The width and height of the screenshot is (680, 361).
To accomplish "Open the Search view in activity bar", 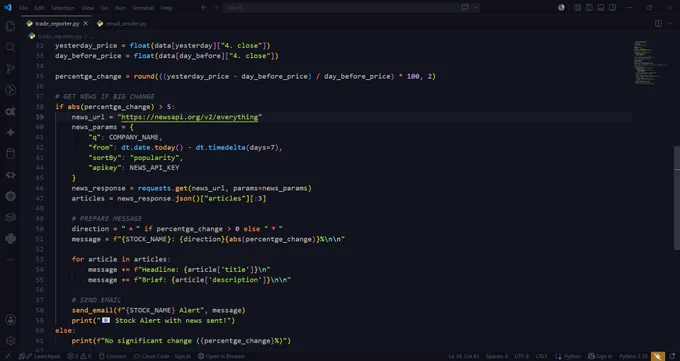I will click(10, 47).
